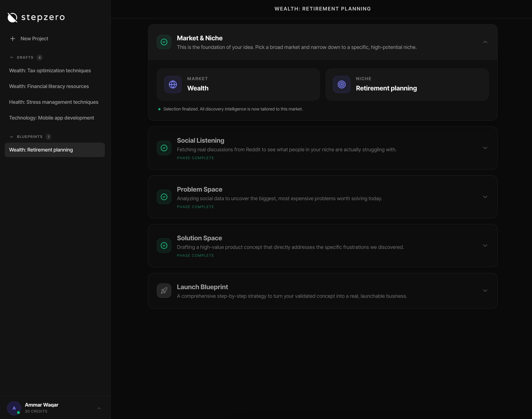
Task: Click the Social Listening green check icon
Action: [x=164, y=148]
